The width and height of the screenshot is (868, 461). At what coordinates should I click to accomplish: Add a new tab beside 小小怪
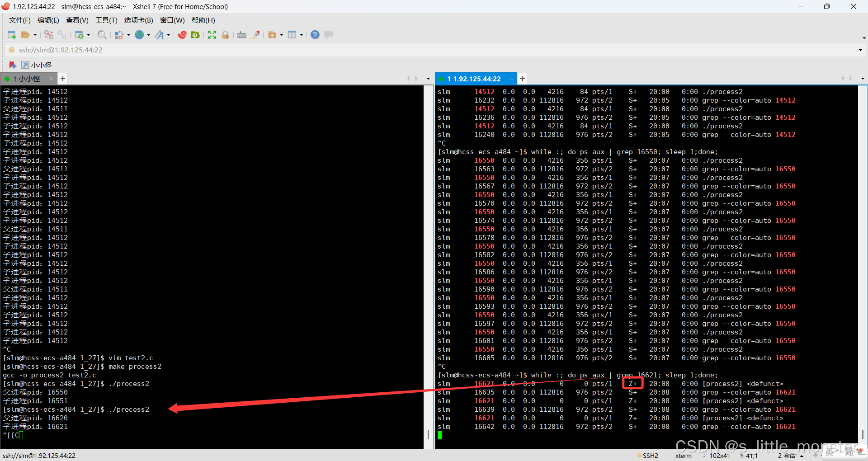[x=63, y=79]
